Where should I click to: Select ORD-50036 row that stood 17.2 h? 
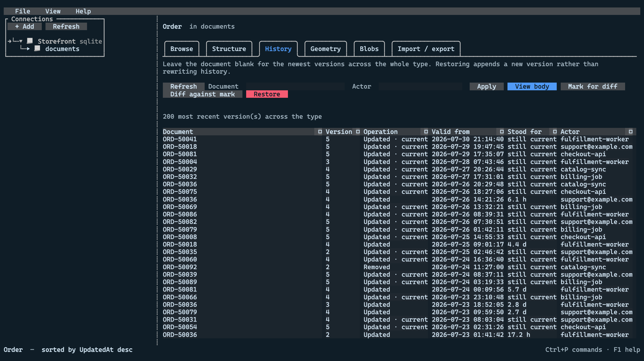399,335
